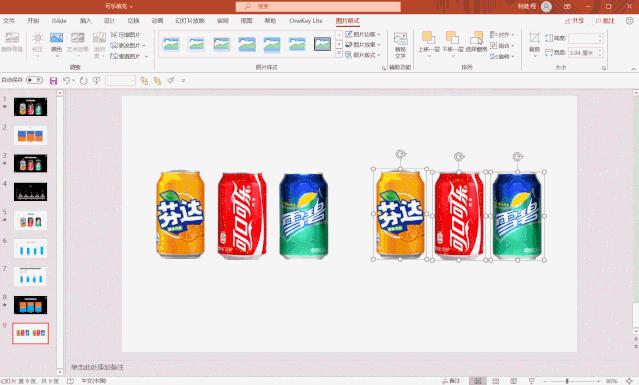Open the Selection Pane (选择窗格)

[476, 42]
